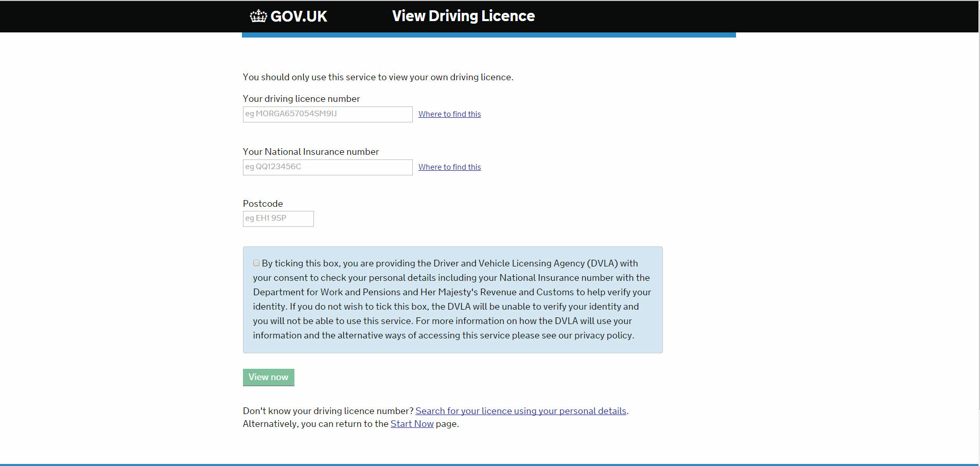The height and width of the screenshot is (466, 980).
Task: Open the GOV.UK home link text
Action: [x=299, y=16]
